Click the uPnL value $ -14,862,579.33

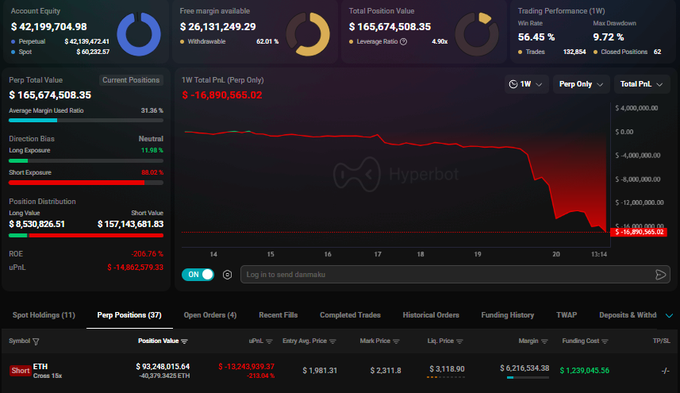point(135,268)
